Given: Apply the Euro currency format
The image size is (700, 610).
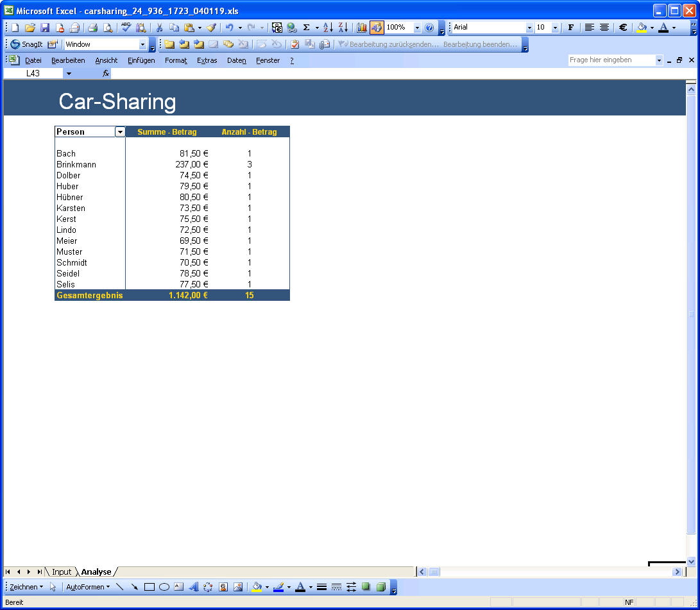Looking at the screenshot, I should 623,28.
